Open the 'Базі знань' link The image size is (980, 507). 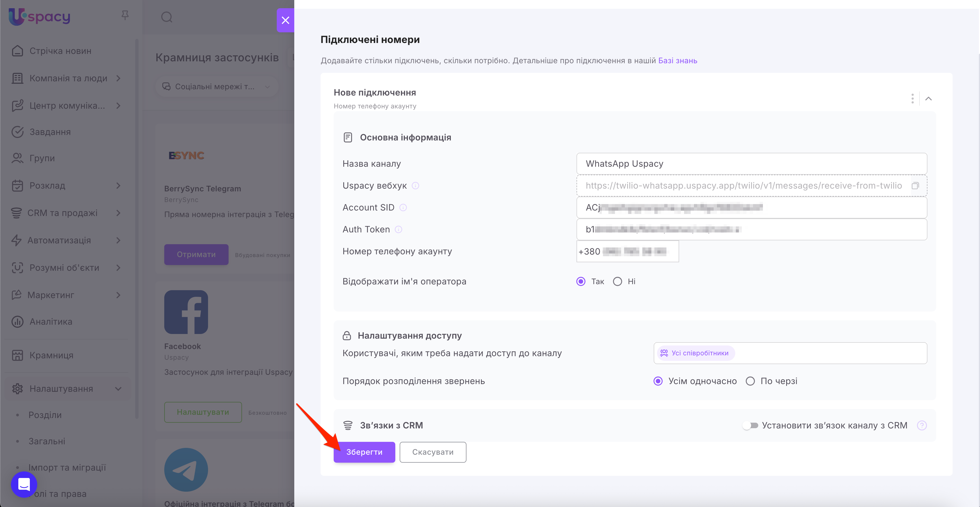coord(678,61)
